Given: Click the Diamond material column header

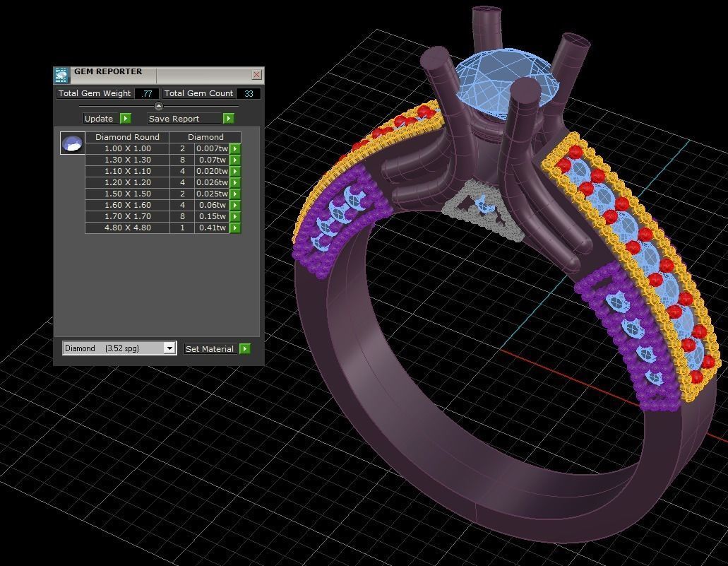Looking at the screenshot, I should click(x=205, y=137).
